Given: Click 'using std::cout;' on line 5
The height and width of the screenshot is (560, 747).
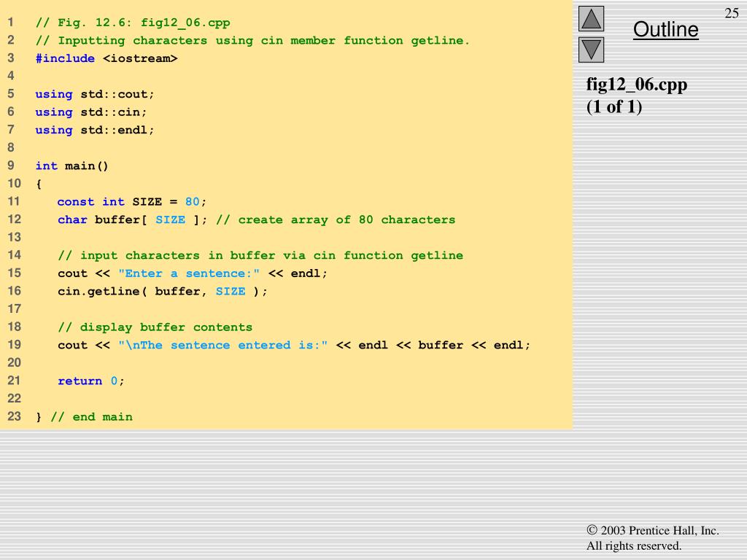Looking at the screenshot, I should (95, 94).
